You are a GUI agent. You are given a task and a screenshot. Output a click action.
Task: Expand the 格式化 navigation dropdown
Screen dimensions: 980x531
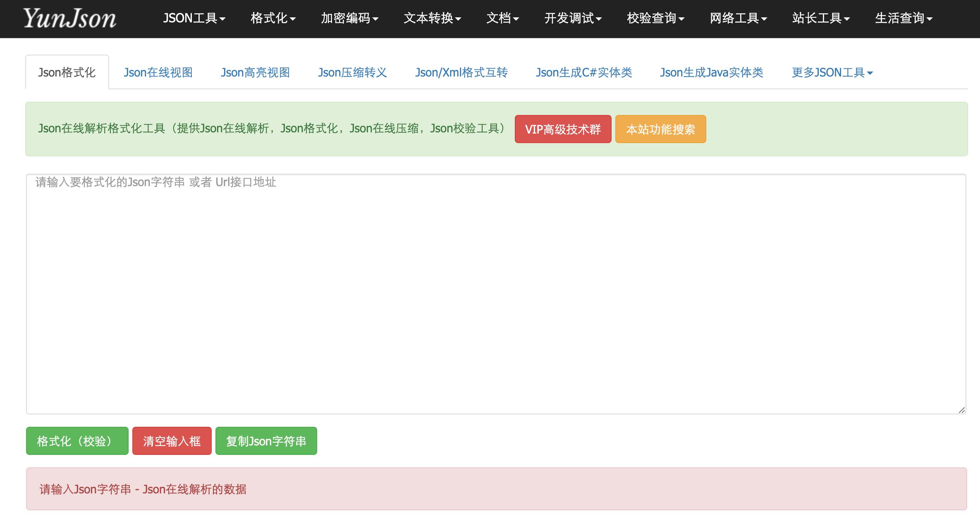pos(272,18)
